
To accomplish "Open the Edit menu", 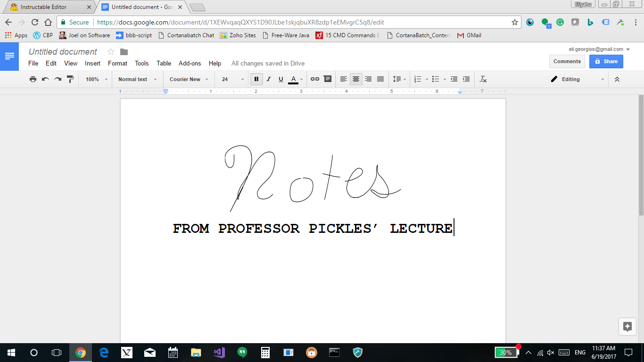I will tap(51, 63).
